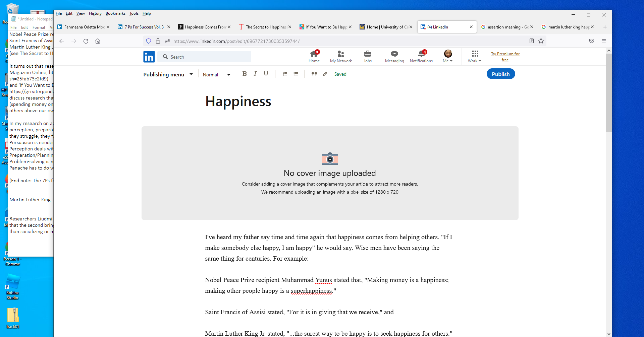Image resolution: width=644 pixels, height=337 pixels.
Task: Insert numbered list in article
Action: coord(285,74)
